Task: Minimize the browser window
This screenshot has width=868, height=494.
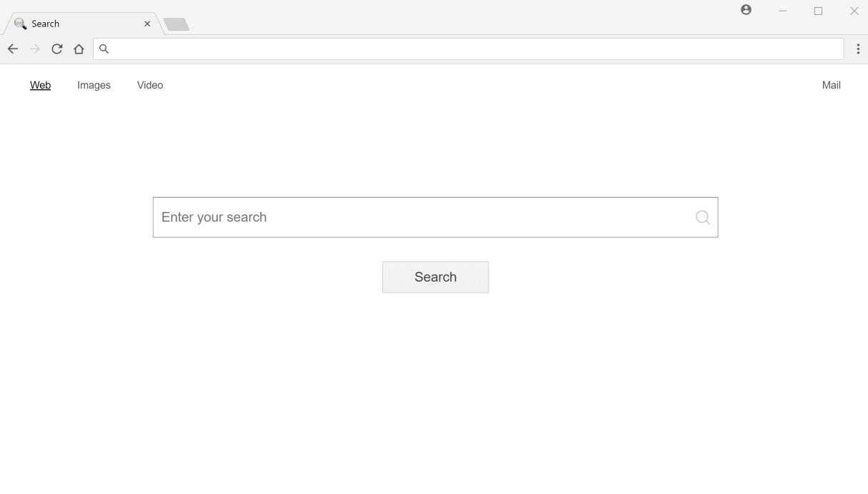Action: pos(782,10)
